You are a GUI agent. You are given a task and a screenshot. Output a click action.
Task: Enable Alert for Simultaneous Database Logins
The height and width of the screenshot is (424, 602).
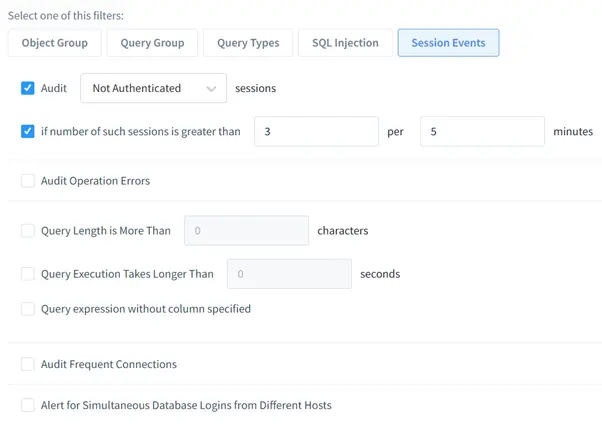[x=28, y=405]
